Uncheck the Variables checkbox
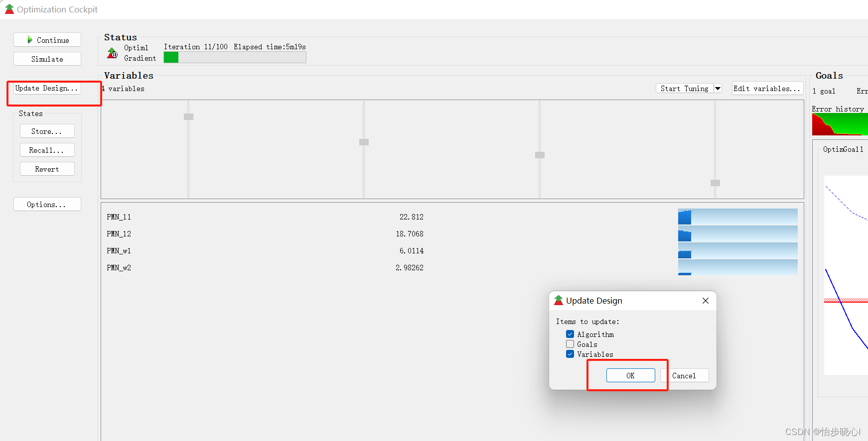This screenshot has width=868, height=441. coord(570,354)
